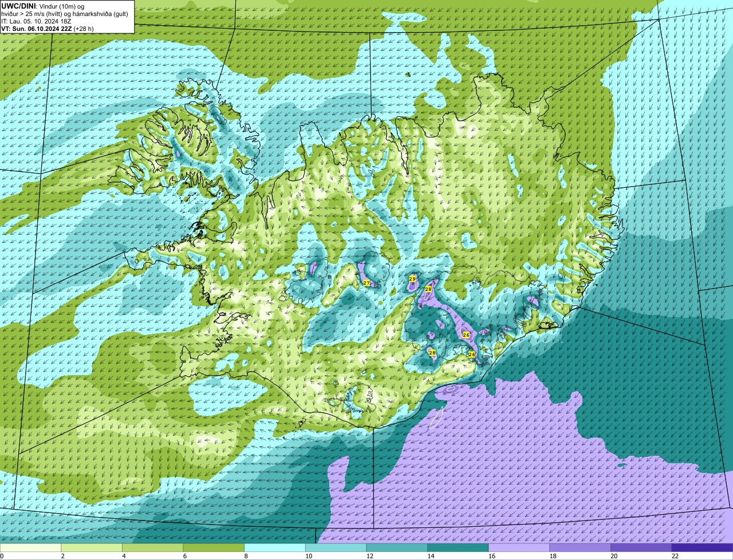Click the scale number 20
This screenshot has height=560, width=733.
click(x=614, y=556)
